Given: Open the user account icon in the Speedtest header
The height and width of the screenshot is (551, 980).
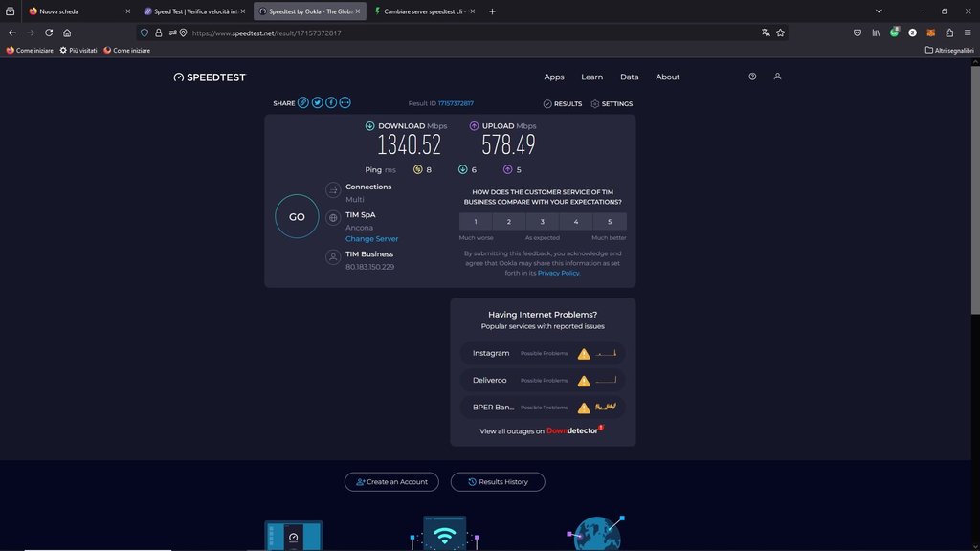Looking at the screenshot, I should point(777,77).
